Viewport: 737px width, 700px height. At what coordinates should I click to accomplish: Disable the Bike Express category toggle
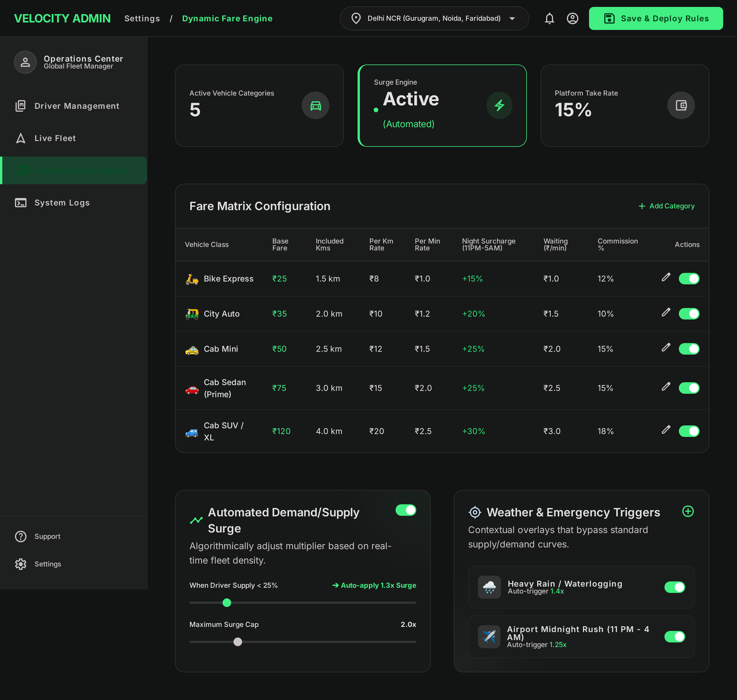point(689,279)
